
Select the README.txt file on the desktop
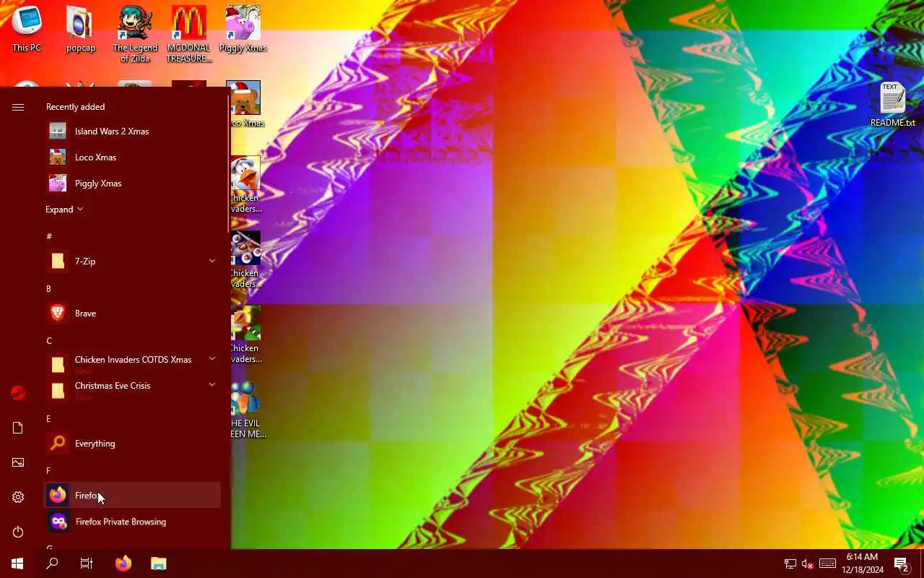tap(892, 105)
